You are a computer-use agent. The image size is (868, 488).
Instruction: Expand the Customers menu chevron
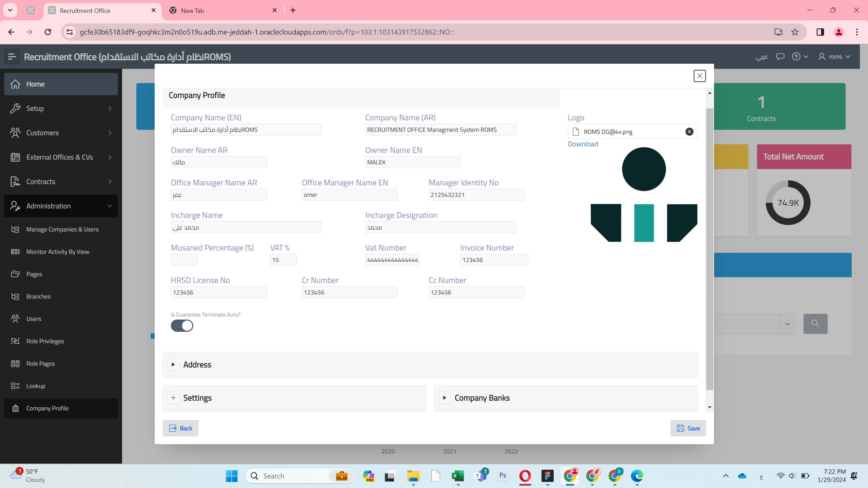(110, 133)
